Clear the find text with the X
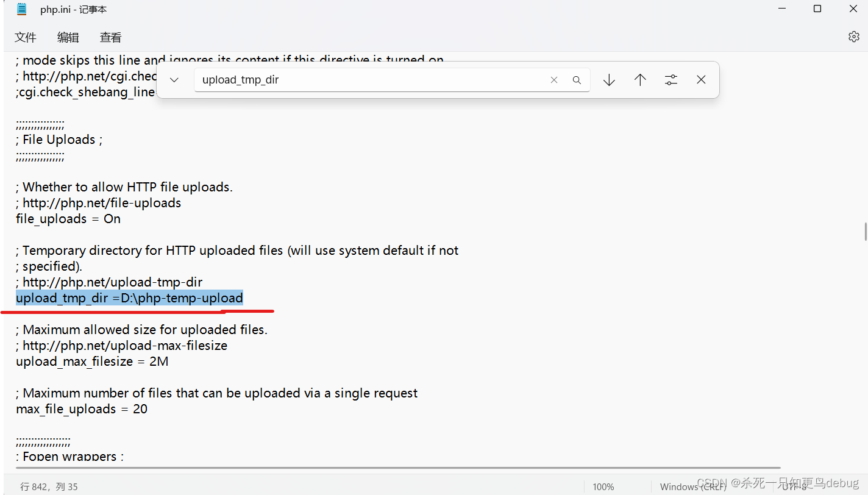The width and height of the screenshot is (868, 495). [x=554, y=80]
